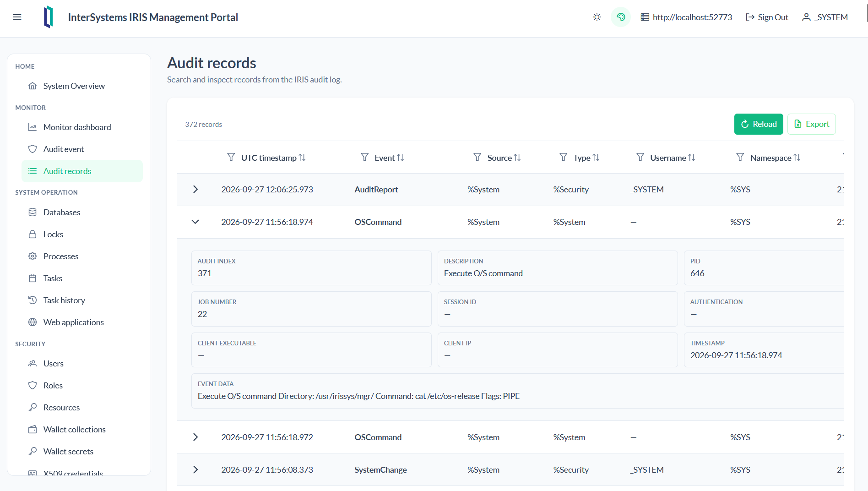
Task: Click the Tasks calendar icon
Action: click(x=33, y=278)
